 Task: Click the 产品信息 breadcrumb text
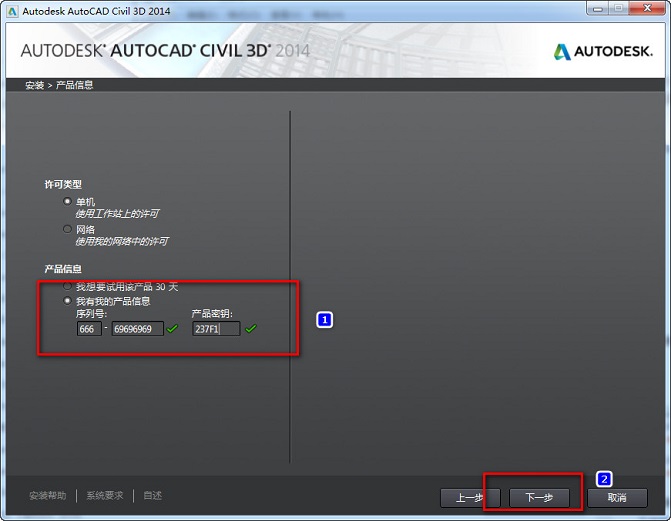tap(74, 85)
